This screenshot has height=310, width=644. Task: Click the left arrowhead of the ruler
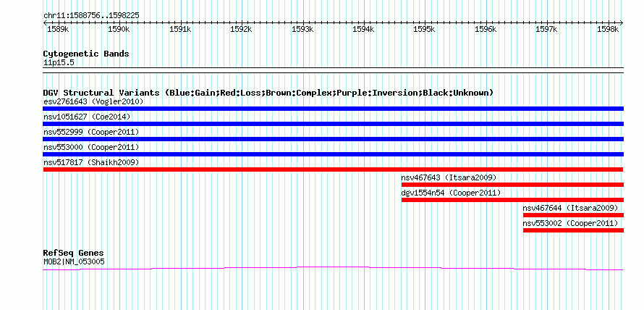coord(46,22)
